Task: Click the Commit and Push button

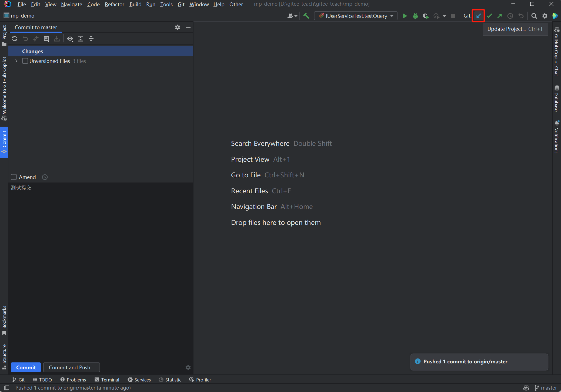Action: click(x=71, y=367)
